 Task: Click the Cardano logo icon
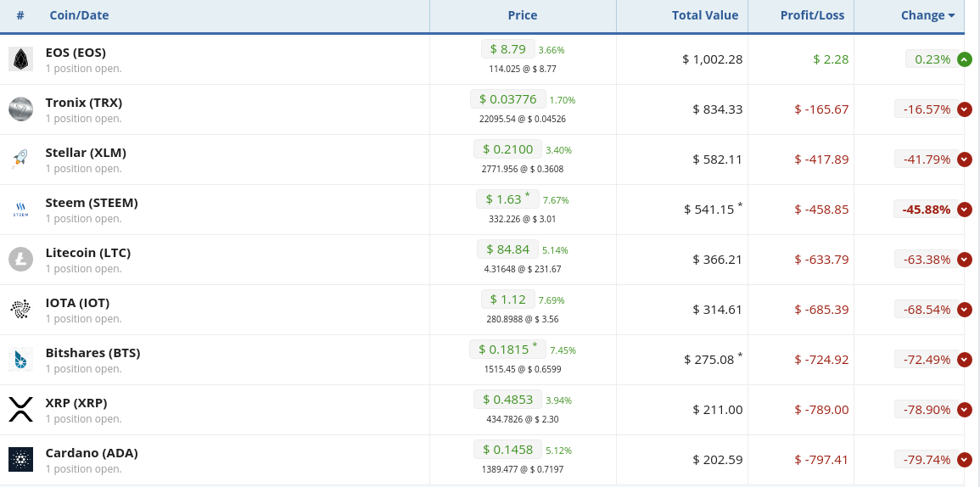point(20,460)
